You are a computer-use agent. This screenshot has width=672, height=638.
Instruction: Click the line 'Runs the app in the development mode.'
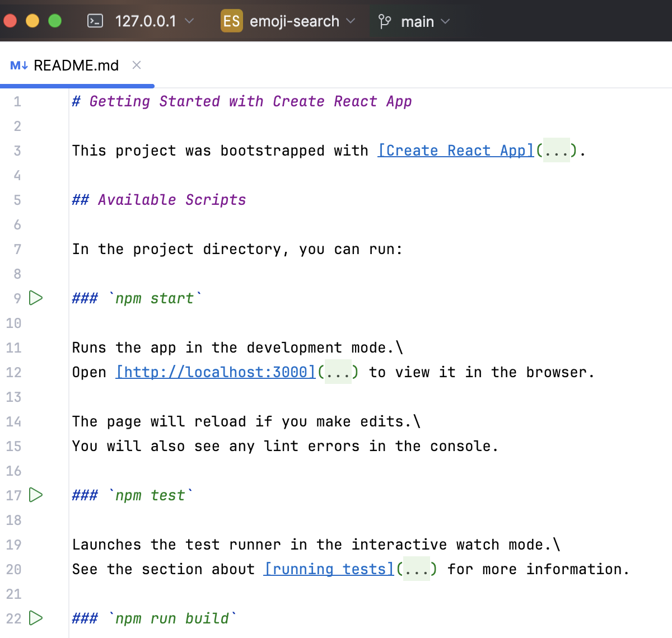237,348
